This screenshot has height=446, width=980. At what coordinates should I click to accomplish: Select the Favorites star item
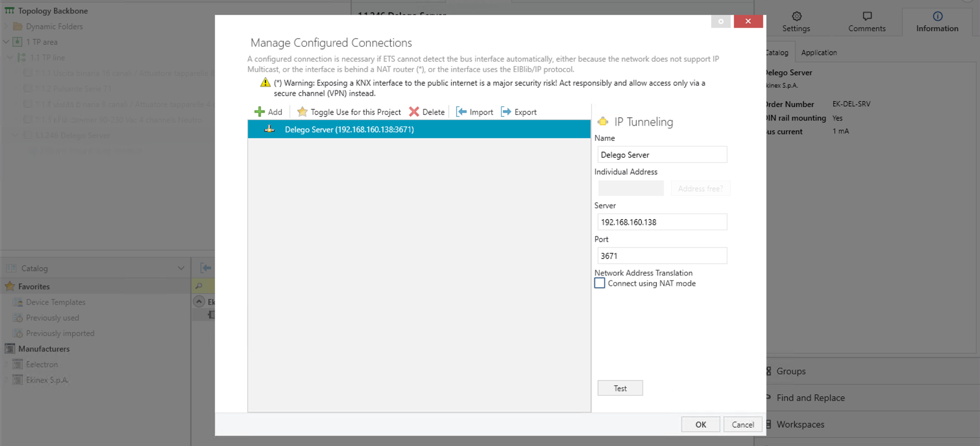[x=10, y=287]
